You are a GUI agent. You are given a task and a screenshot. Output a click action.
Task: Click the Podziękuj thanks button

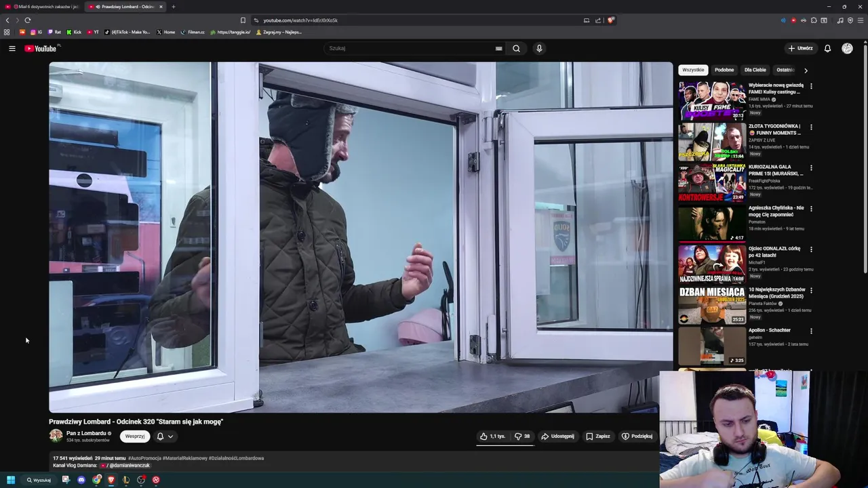pyautogui.click(x=637, y=436)
